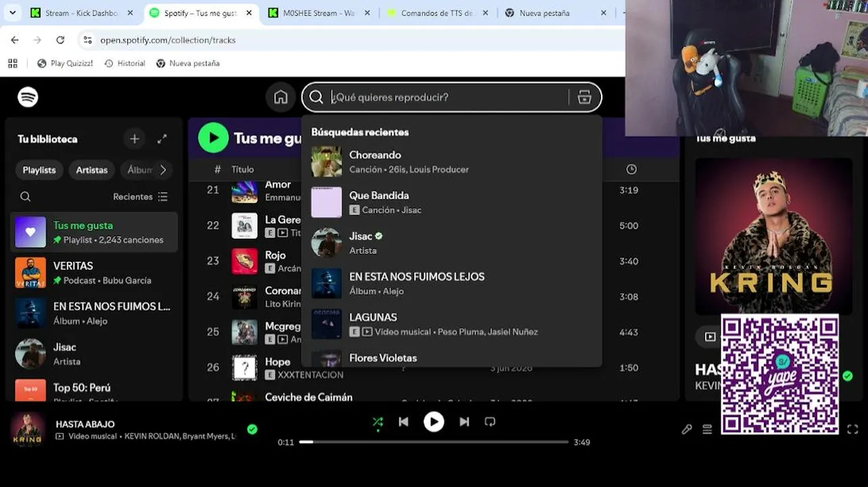Open Jisac artist in library
The height and width of the screenshot is (487, 868).
pyautogui.click(x=94, y=354)
